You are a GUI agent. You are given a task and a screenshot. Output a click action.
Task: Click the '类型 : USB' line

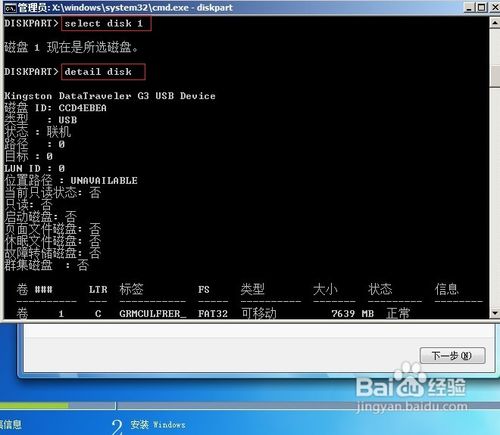click(x=41, y=120)
